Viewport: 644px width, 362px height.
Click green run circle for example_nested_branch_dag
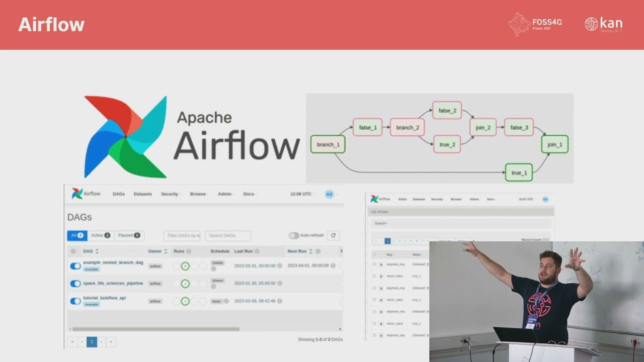point(185,266)
